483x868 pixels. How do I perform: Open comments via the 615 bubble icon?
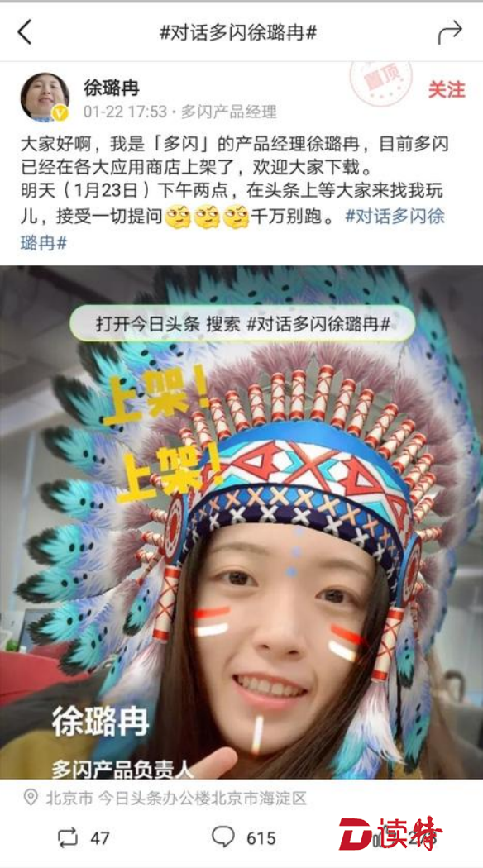click(x=223, y=837)
